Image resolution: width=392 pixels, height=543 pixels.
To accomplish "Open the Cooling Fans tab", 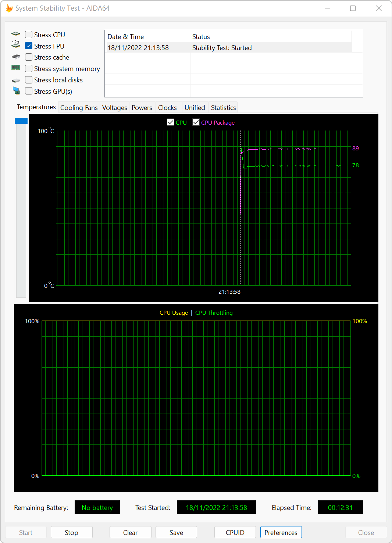I will (79, 108).
